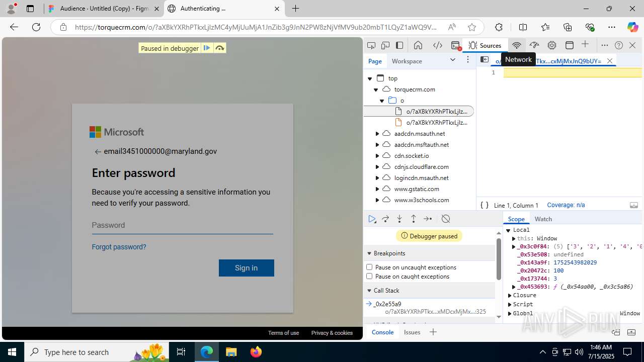Click the source map coverage icon in the editor status bar

coord(634,205)
